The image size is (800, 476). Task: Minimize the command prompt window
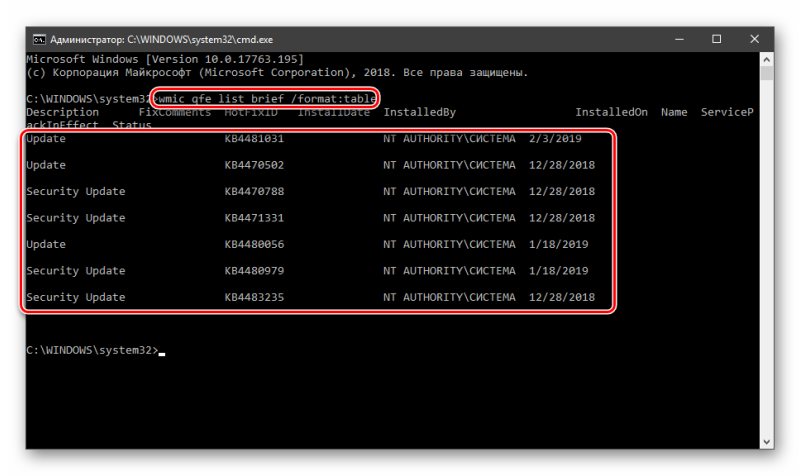[679, 39]
